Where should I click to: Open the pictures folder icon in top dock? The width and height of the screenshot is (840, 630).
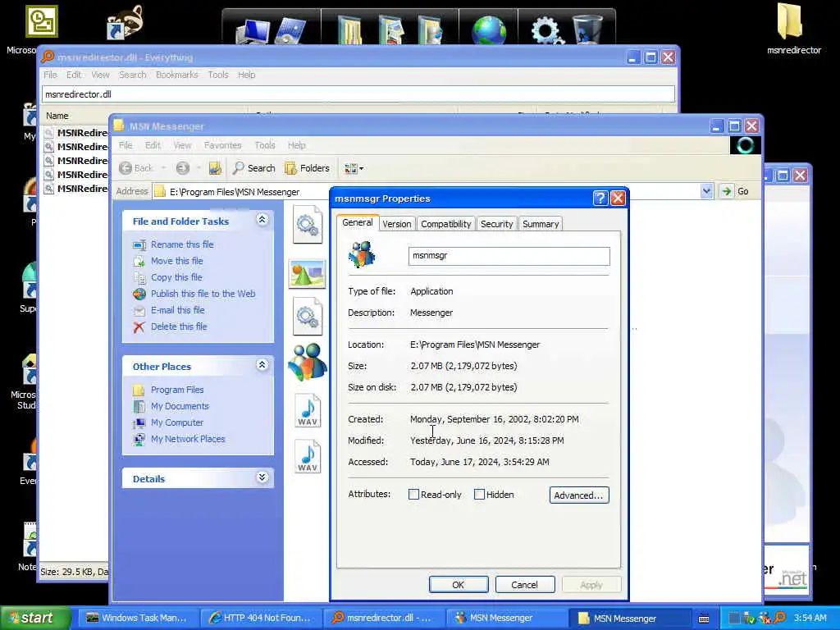(391, 30)
